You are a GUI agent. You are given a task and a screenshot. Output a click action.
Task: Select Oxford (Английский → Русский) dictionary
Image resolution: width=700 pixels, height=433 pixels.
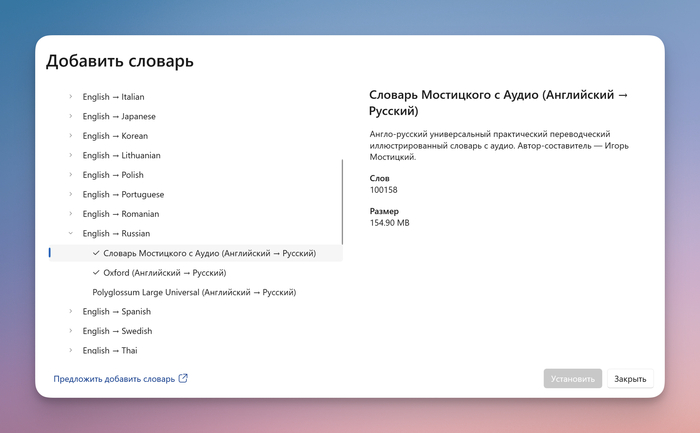click(x=165, y=273)
